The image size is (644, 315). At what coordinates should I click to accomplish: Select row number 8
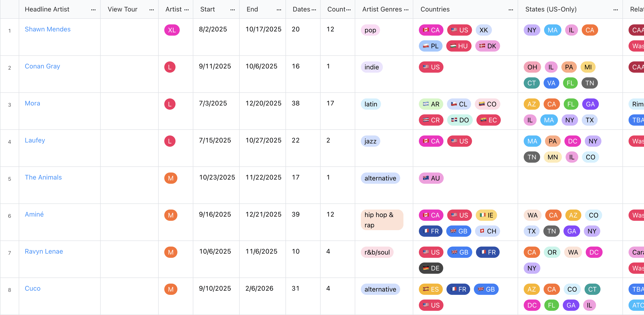click(x=10, y=290)
